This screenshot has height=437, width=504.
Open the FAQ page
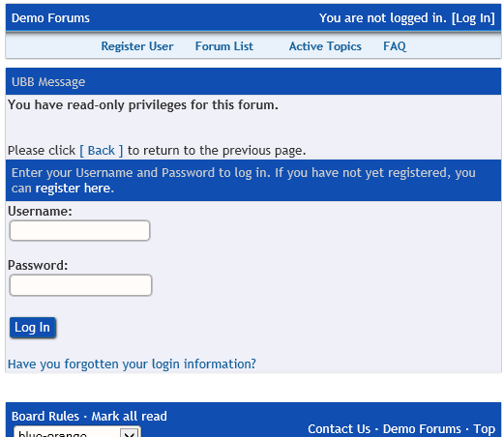[395, 46]
